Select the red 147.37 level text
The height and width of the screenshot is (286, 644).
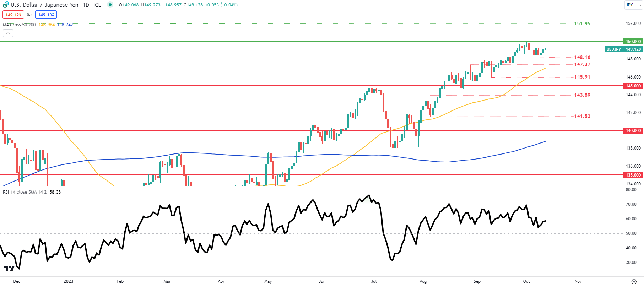coord(582,64)
